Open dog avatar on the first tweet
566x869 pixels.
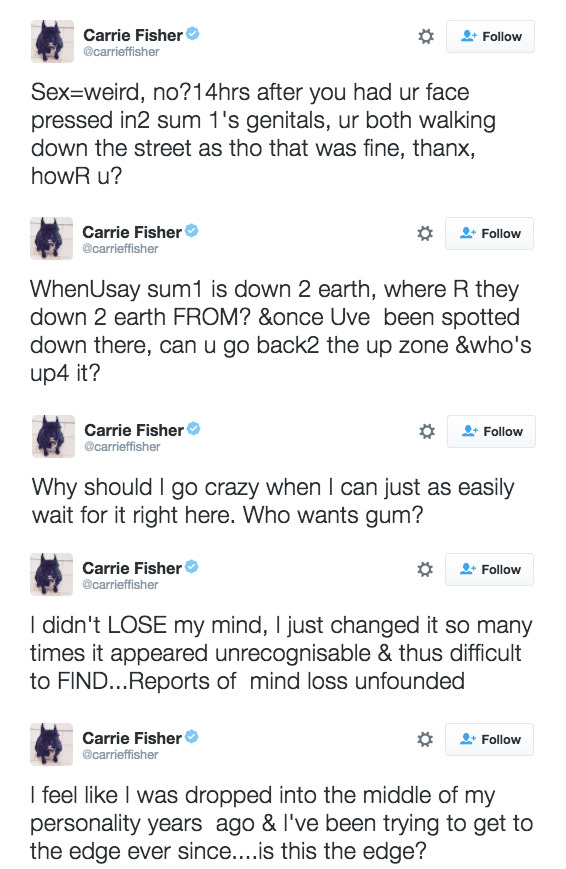pyautogui.click(x=52, y=42)
